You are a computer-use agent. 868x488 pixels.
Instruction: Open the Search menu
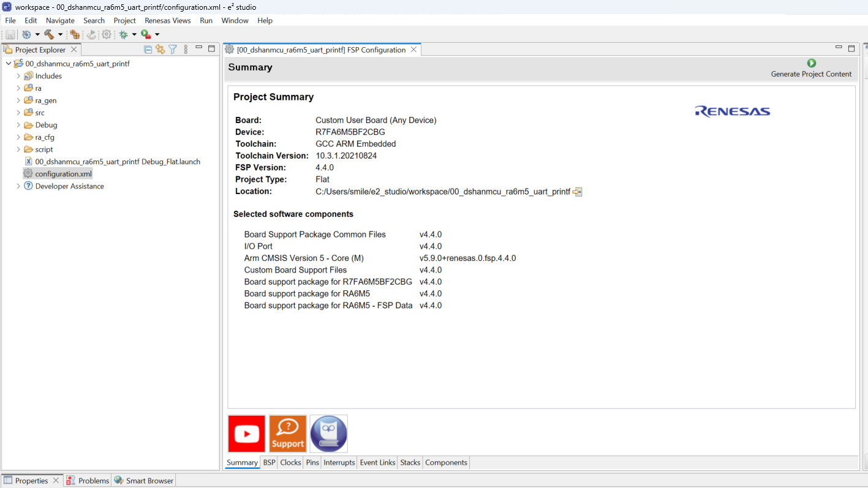tap(94, 20)
